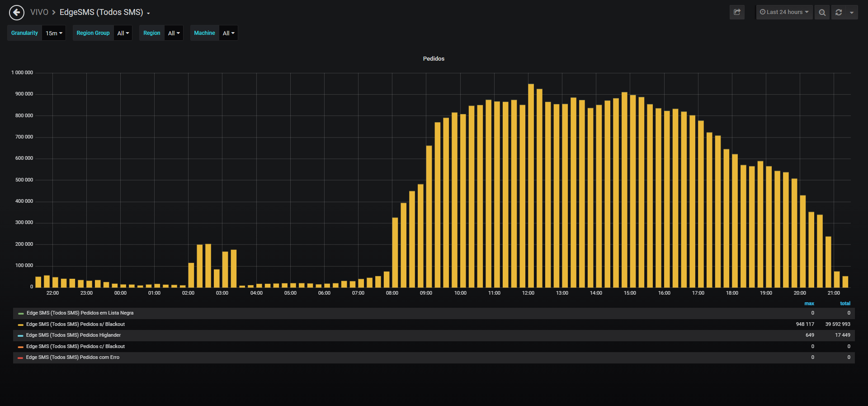Open the Machine All dropdown
Image resolution: width=868 pixels, height=406 pixels.
(x=228, y=33)
